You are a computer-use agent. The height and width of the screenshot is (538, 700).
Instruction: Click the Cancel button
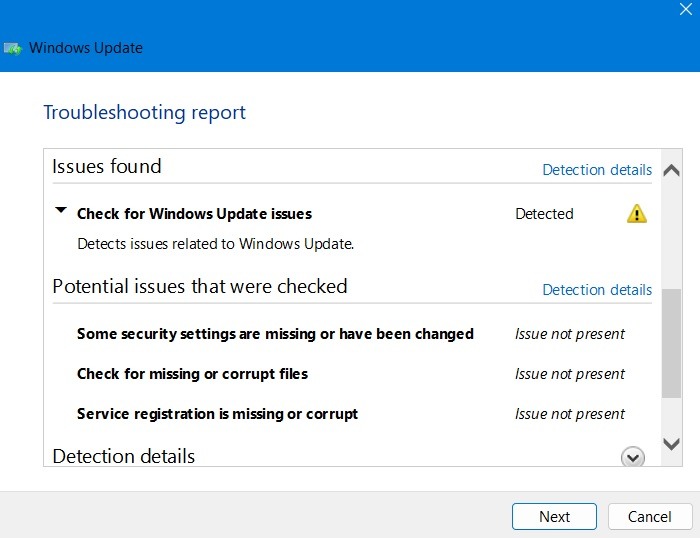(650, 517)
